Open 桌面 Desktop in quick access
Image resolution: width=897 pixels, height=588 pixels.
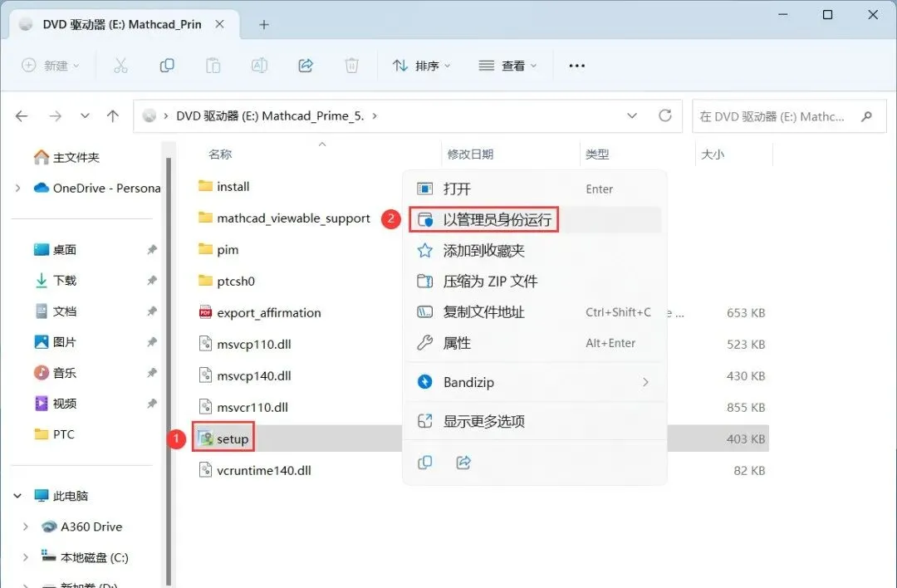pyautogui.click(x=56, y=249)
